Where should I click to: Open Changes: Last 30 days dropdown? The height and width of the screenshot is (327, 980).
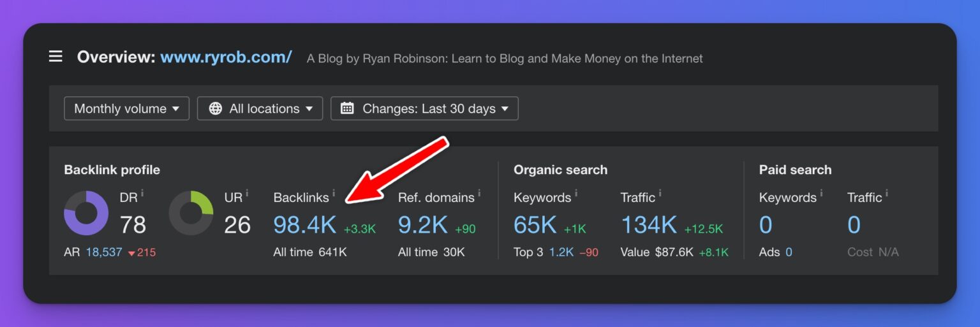(424, 108)
